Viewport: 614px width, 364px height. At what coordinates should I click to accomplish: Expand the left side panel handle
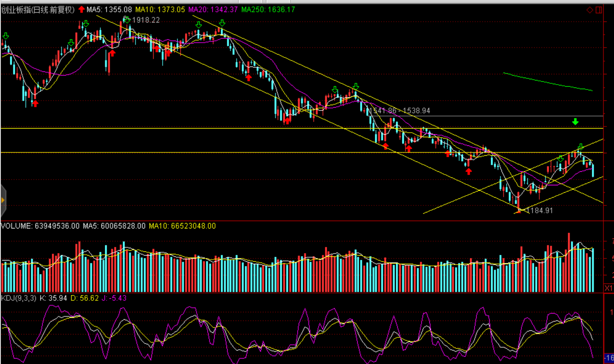tap(3, 200)
